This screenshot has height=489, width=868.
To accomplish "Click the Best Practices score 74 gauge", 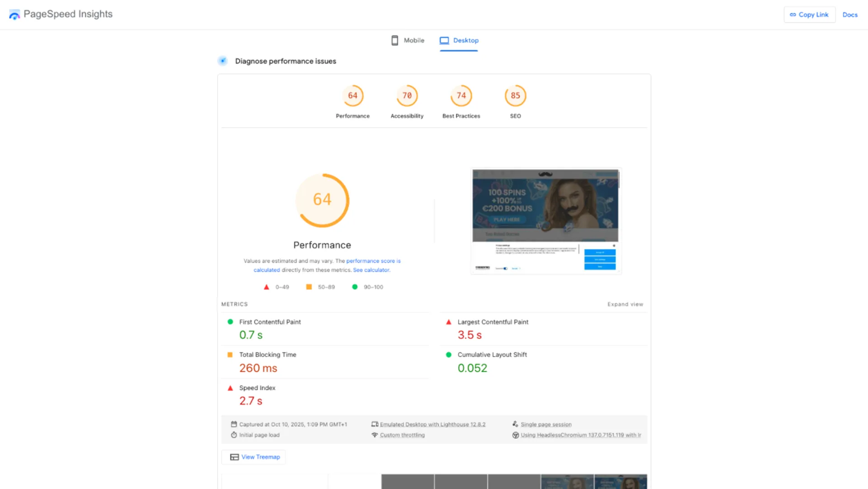I will click(x=461, y=96).
